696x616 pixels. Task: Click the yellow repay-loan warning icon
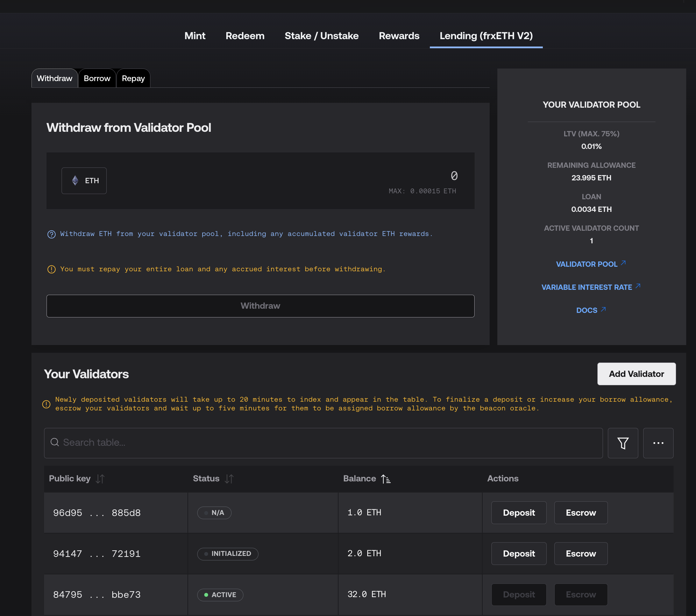pos(51,269)
